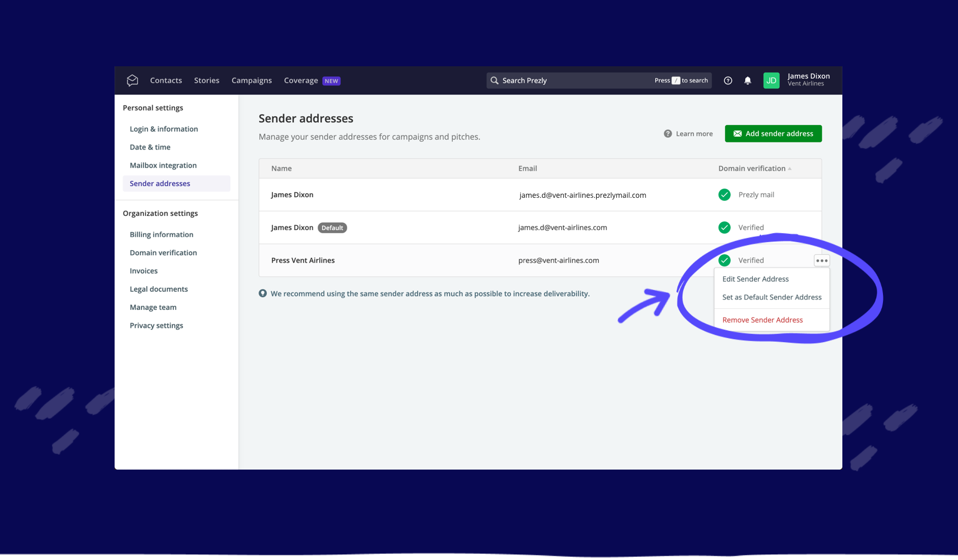Open the notifications bell
This screenshot has width=958, height=560.
coord(748,81)
